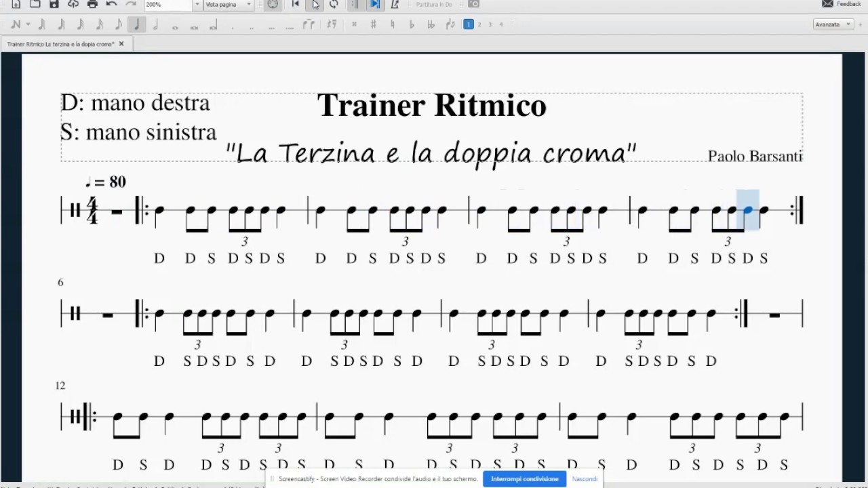Apply a natural accidental
Image resolution: width=868 pixels, height=488 pixels.
[392, 24]
